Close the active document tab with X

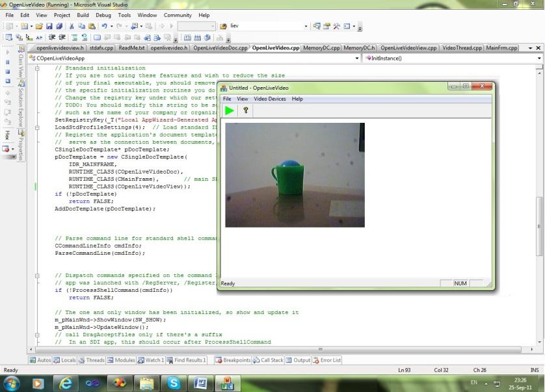538,48
